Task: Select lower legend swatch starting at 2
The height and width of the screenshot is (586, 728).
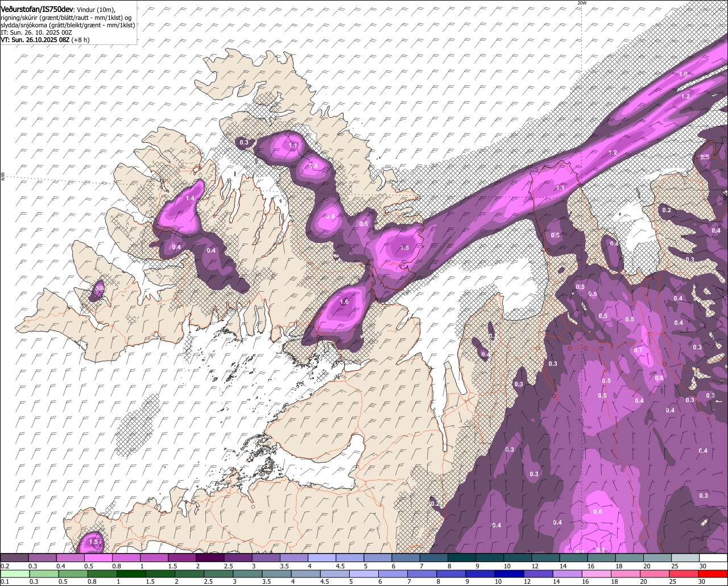Action: 189,573
